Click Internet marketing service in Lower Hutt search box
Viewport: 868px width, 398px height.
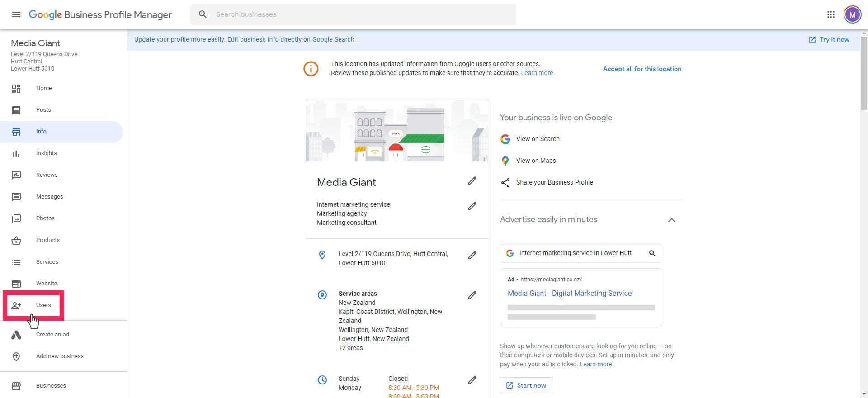(x=580, y=253)
